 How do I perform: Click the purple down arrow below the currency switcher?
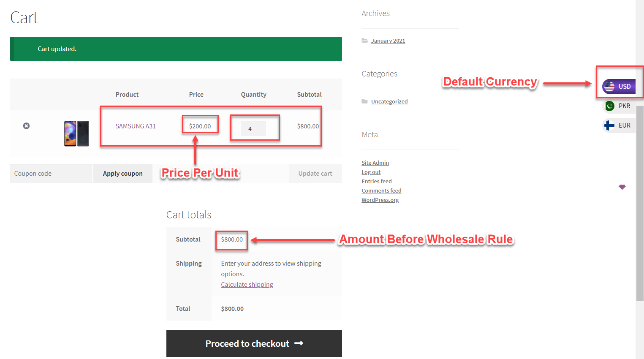click(x=622, y=187)
